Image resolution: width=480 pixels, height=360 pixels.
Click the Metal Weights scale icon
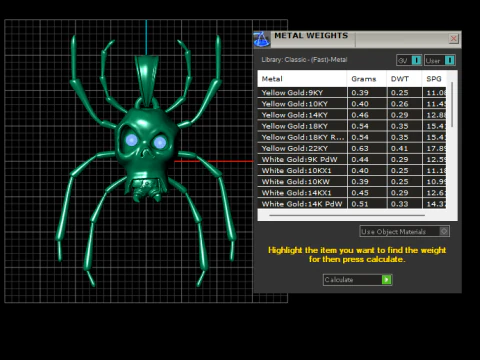point(262,39)
